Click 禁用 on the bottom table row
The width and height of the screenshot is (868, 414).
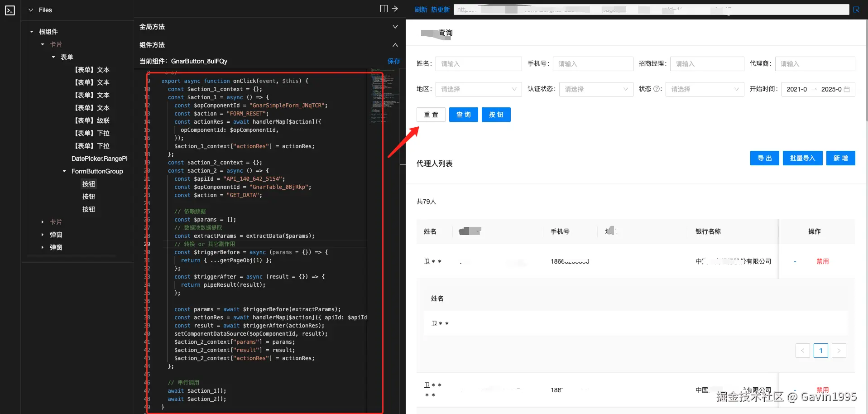coord(823,390)
